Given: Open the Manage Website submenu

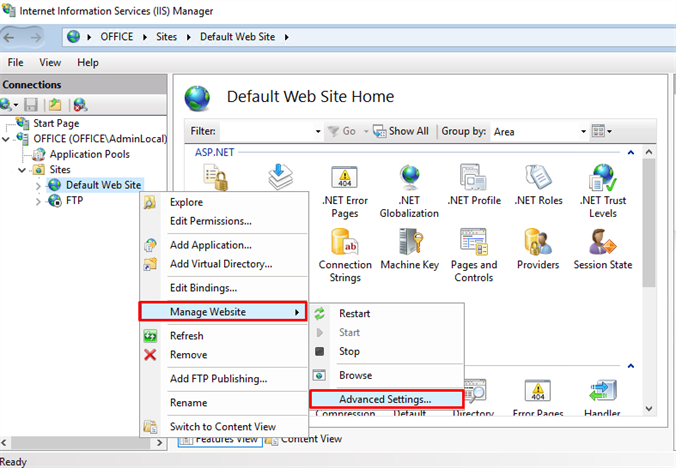Looking at the screenshot, I should (222, 312).
